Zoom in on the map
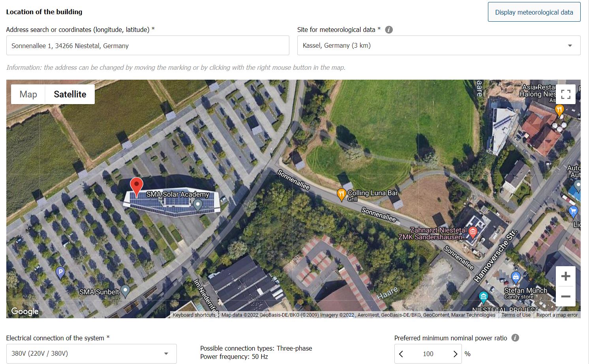Image resolution: width=589 pixels, height=364 pixels. pos(565,276)
